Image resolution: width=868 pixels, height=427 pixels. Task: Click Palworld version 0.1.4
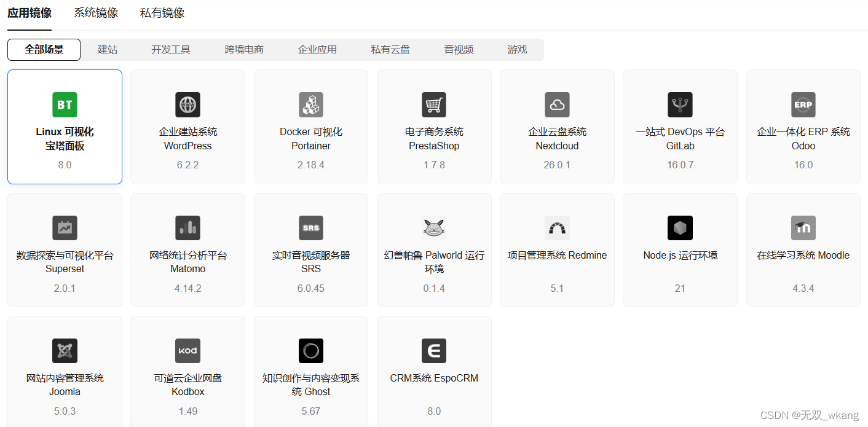coord(434,288)
